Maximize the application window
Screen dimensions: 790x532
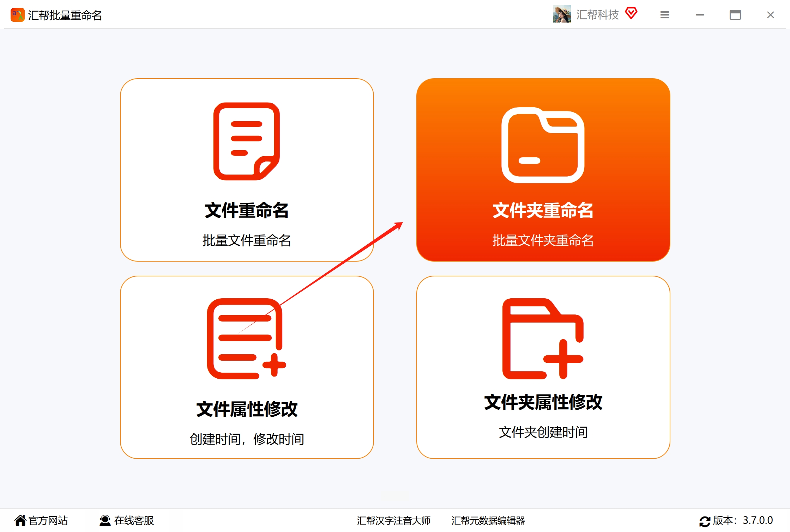tap(735, 15)
